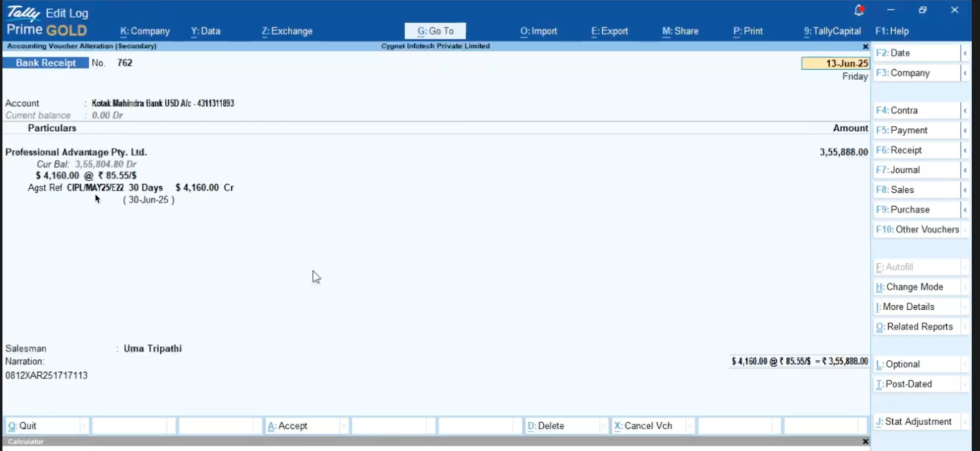Open the P: Print menu
The height and width of the screenshot is (451, 980).
pos(748,31)
